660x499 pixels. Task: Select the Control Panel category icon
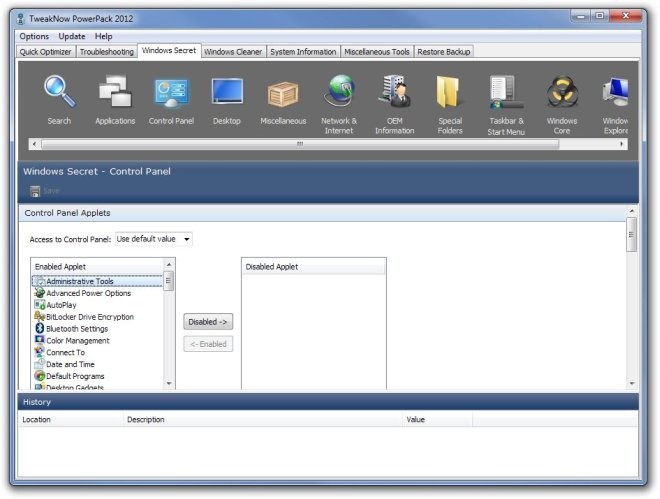coord(171,92)
